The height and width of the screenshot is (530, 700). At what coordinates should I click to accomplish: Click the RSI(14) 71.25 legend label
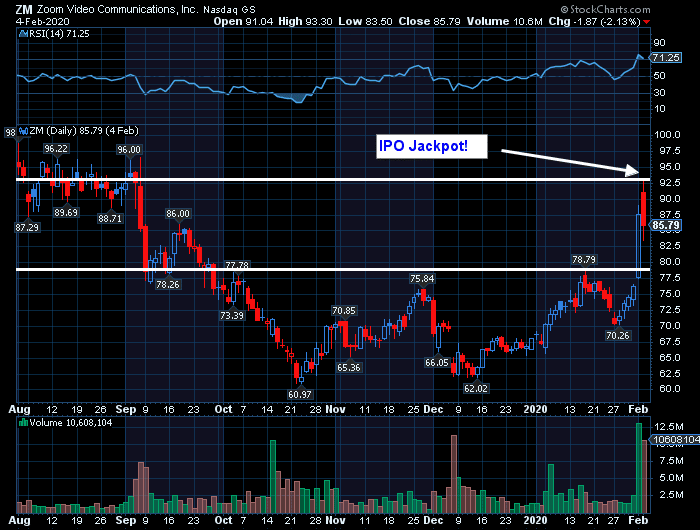tap(59, 33)
